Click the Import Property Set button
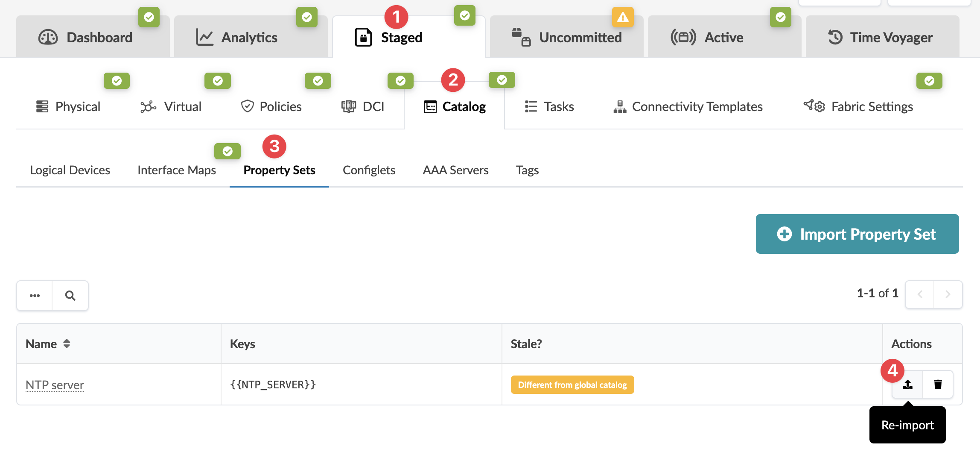 [x=857, y=234]
